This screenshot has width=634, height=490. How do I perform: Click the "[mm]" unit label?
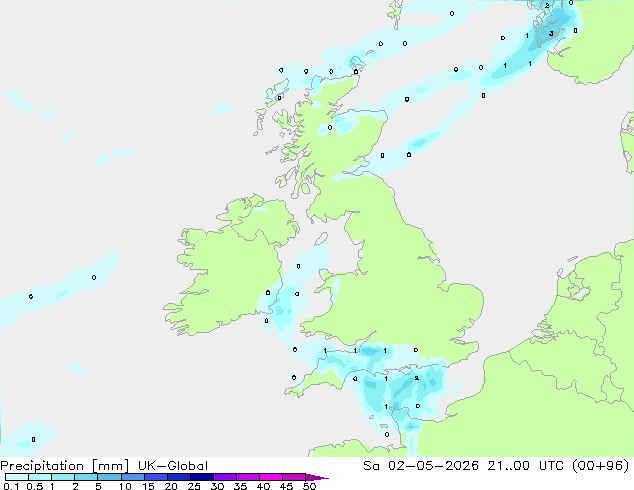tap(110, 466)
